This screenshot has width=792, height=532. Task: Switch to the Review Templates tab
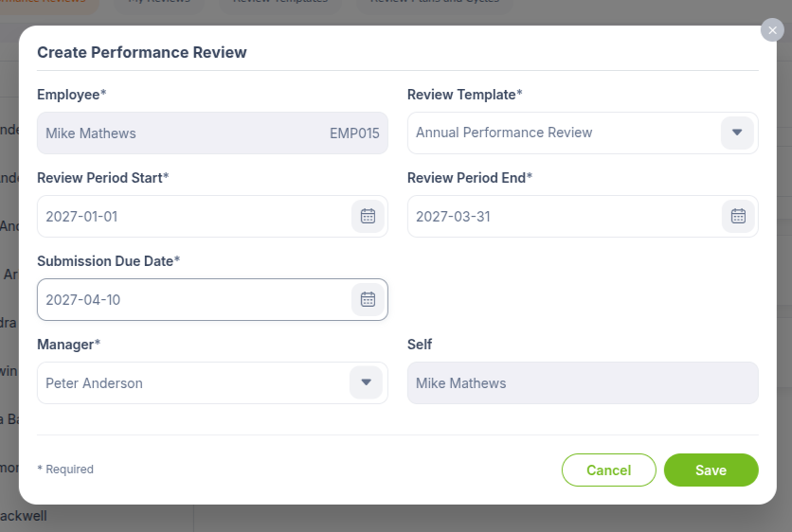(x=280, y=3)
